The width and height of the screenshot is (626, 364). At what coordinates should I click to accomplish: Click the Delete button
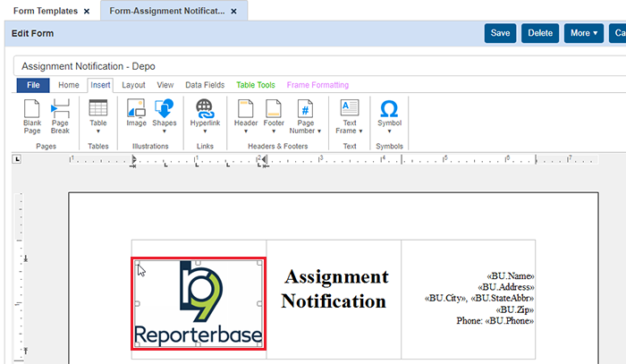pos(540,33)
